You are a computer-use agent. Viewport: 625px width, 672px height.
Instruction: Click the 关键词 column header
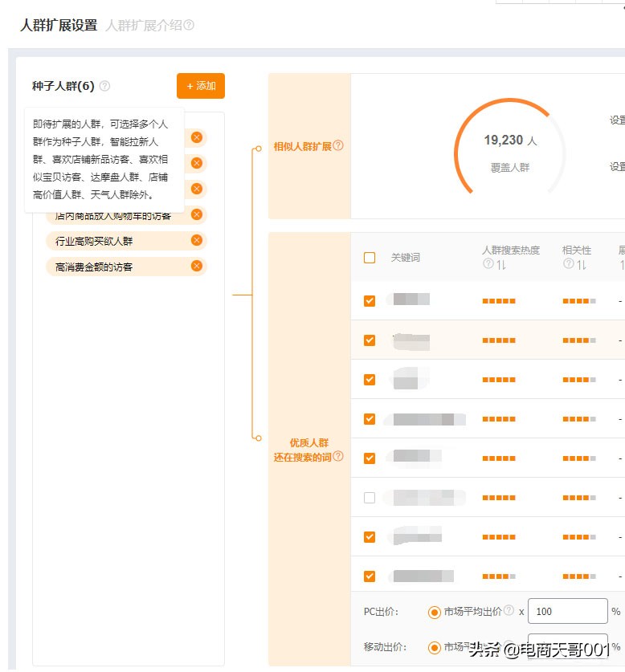pos(406,258)
